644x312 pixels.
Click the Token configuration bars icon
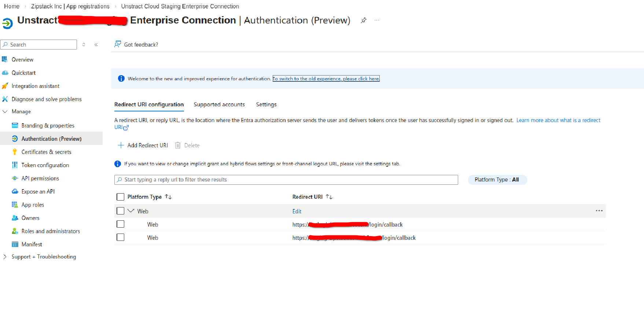pos(15,165)
